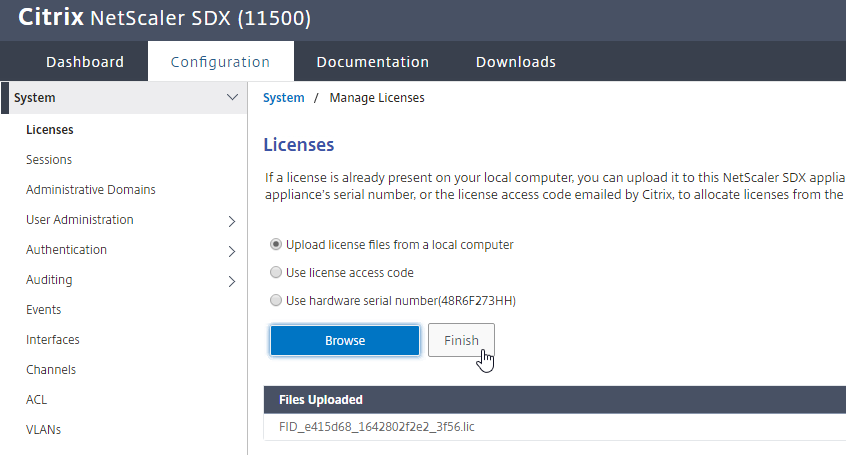Open Administrative Domains in the sidebar
The image size is (846, 455).
pos(91,190)
